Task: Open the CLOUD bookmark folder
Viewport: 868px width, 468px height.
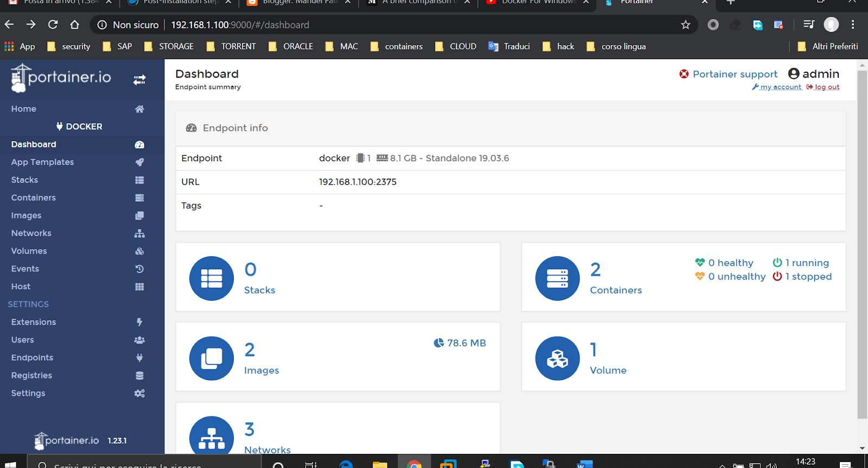Action: (x=456, y=47)
